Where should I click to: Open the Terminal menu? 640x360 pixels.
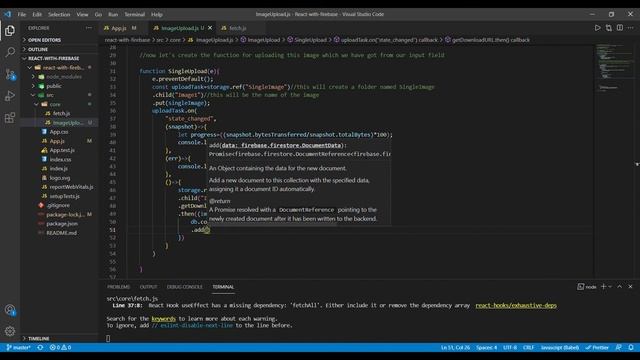point(135,14)
